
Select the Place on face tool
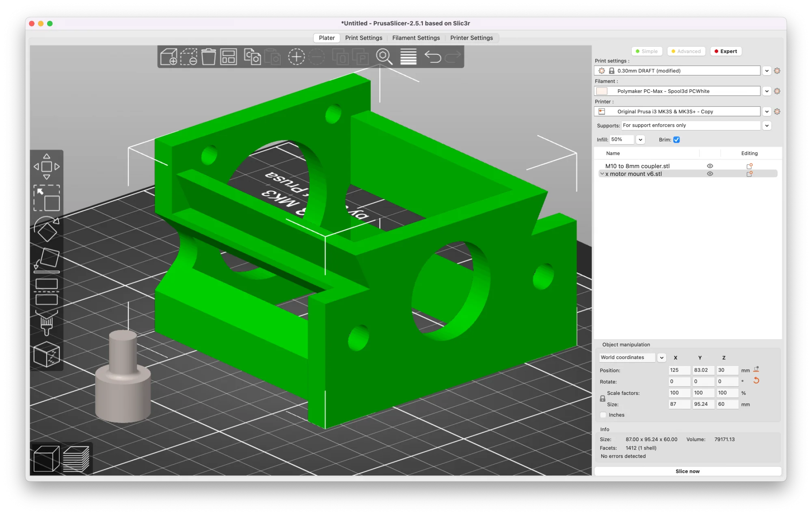coord(47,260)
